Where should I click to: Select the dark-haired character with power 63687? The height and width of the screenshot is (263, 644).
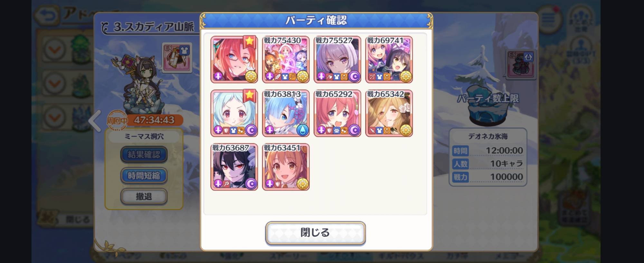(234, 167)
